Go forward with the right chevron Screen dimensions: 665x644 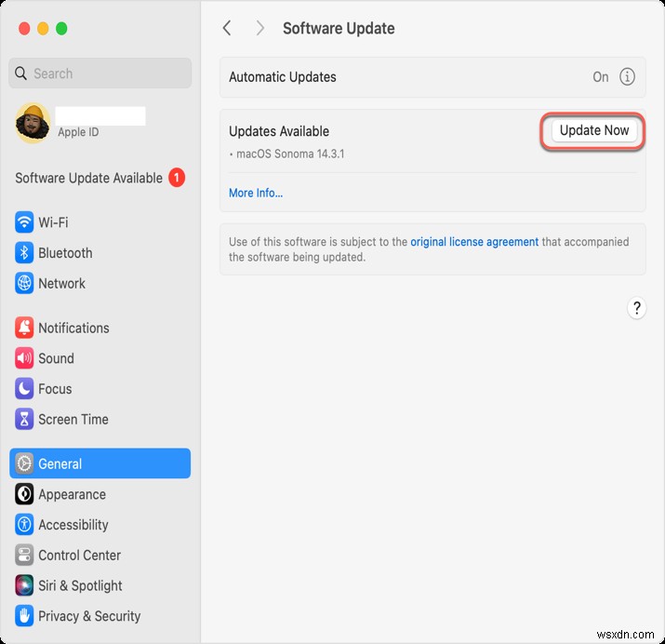[260, 29]
